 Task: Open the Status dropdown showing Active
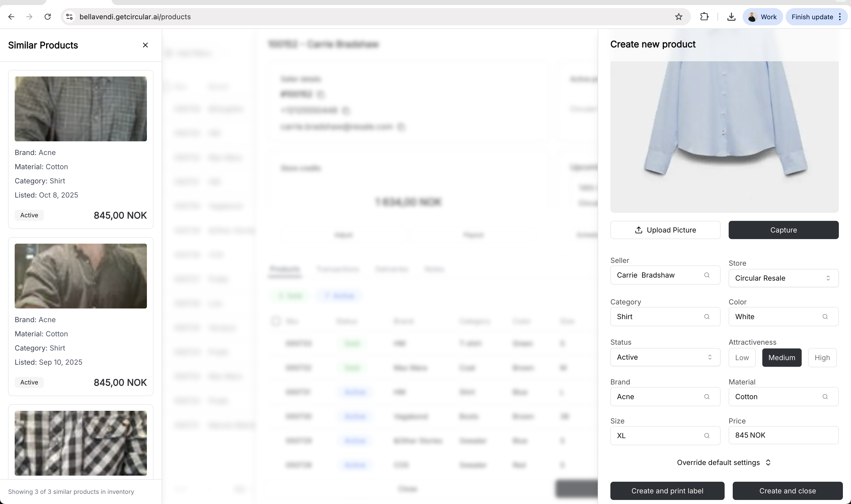click(x=665, y=357)
